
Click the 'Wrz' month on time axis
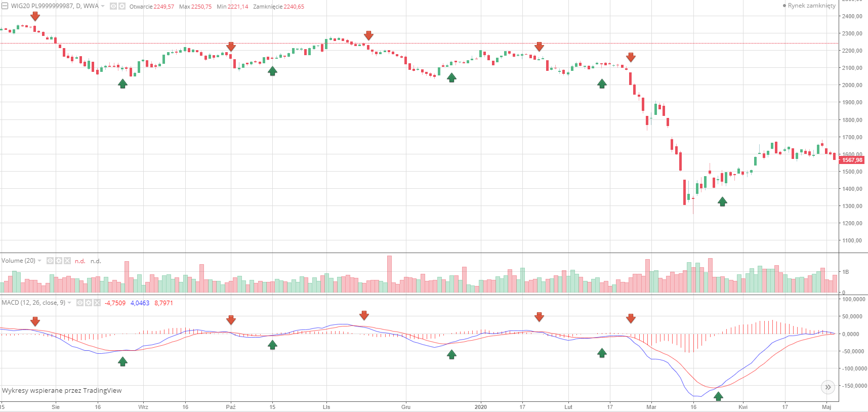[x=143, y=407]
